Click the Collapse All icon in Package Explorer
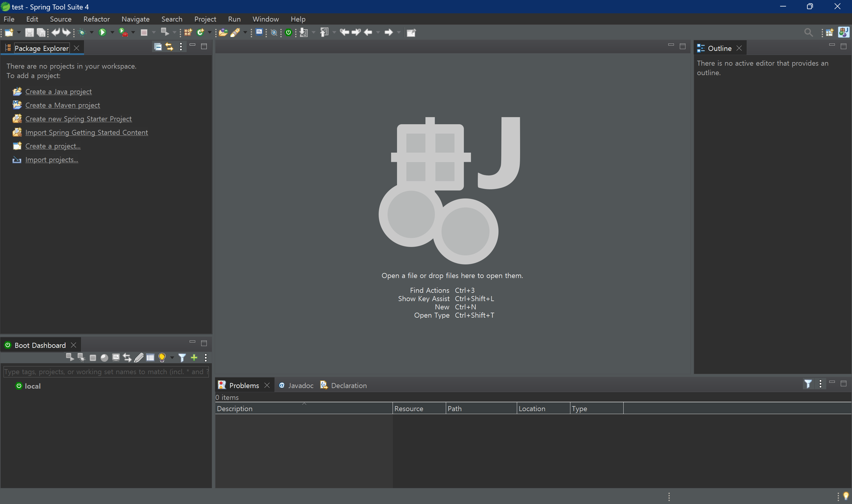 tap(158, 46)
